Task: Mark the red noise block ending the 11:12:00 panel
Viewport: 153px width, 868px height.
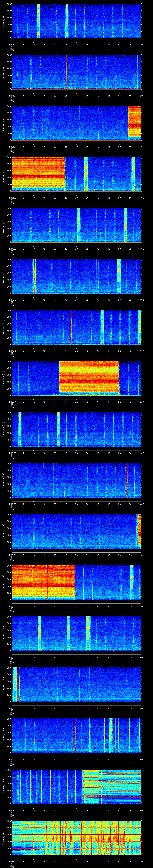Action: click(134, 121)
